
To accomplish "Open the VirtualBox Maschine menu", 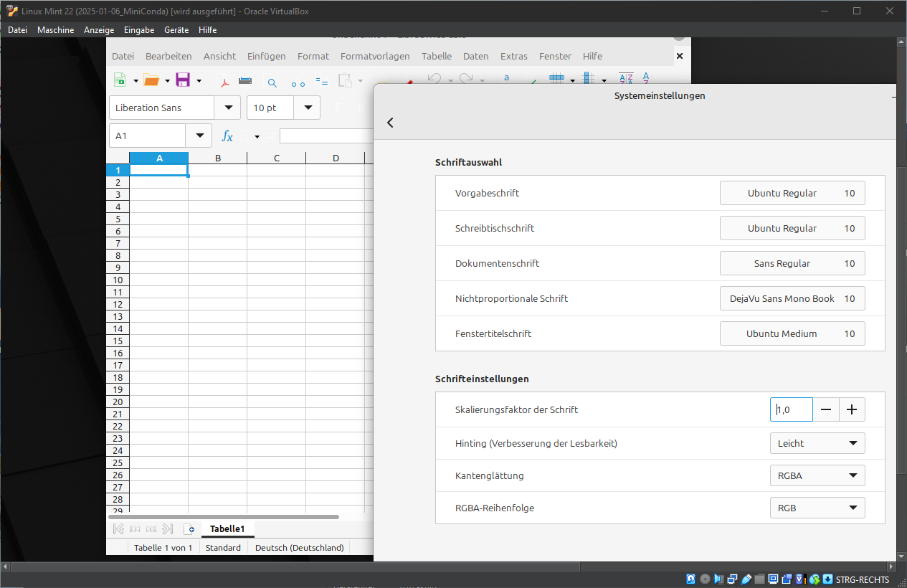I will (55, 30).
